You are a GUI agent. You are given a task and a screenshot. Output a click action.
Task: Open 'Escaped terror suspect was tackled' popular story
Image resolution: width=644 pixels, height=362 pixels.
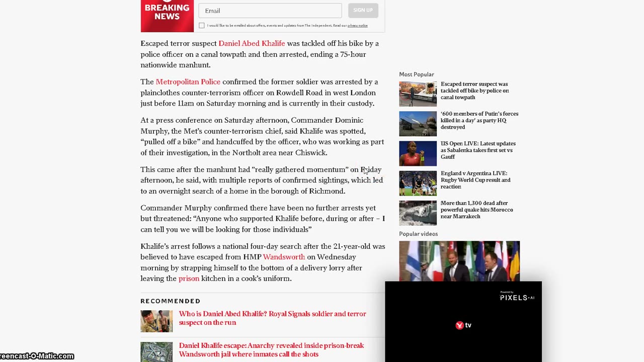pyautogui.click(x=475, y=90)
